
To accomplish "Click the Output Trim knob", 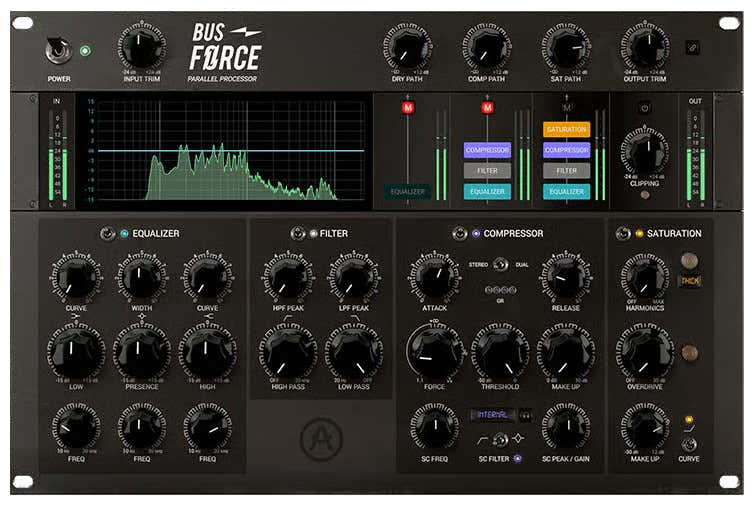I will 645,47.
